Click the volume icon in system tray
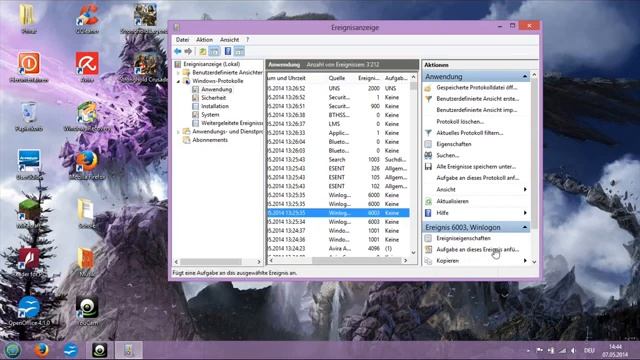Screen dimensions: 640x360 573,351
